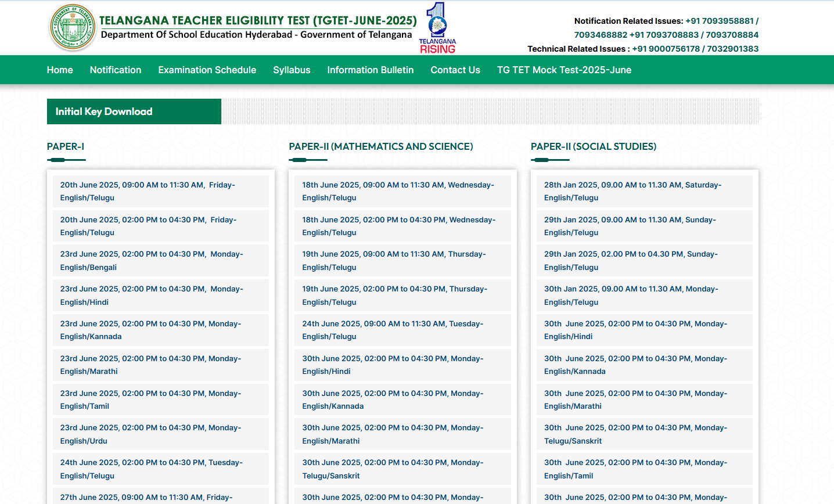834x504 pixels.
Task: Open the Contact Us page
Action: pyautogui.click(x=455, y=70)
